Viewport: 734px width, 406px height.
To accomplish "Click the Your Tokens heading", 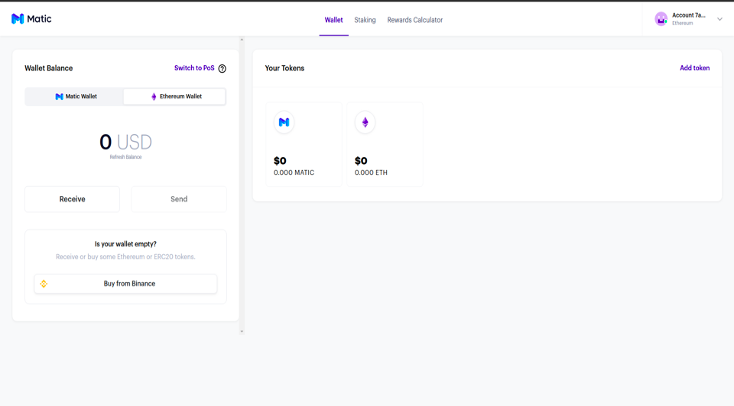I will tap(285, 68).
